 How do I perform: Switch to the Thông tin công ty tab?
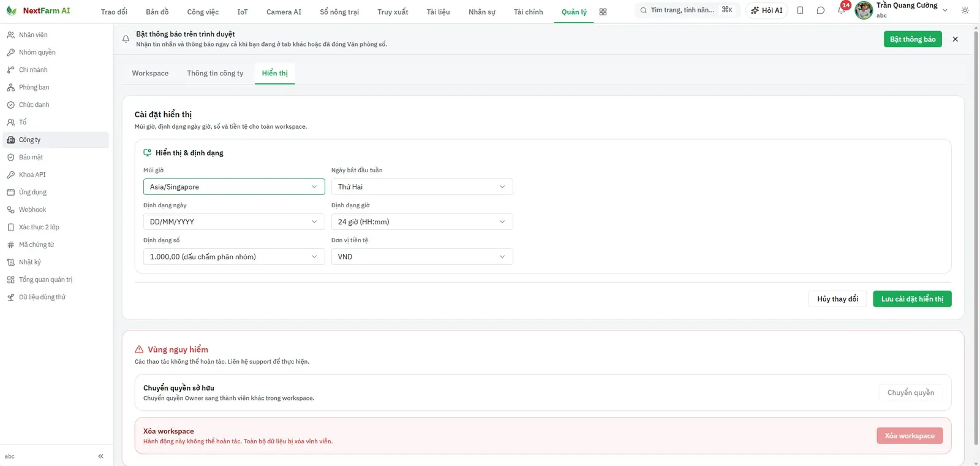(215, 73)
